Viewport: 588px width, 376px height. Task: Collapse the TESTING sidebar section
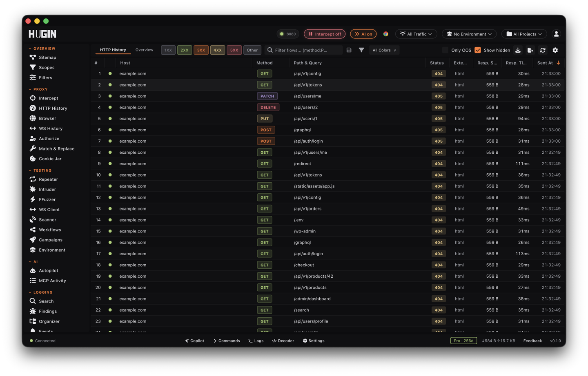pos(40,170)
